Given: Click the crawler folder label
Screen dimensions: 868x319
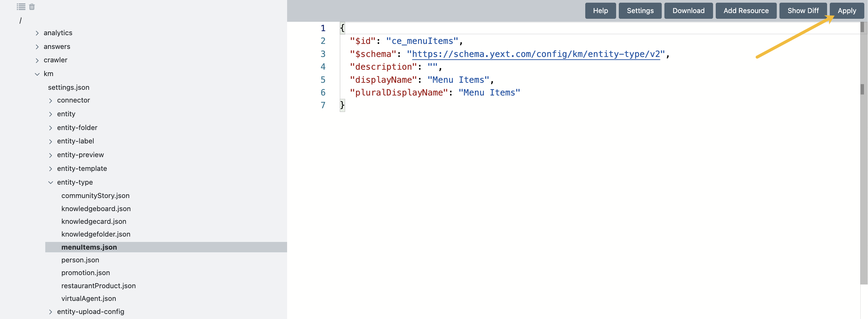Looking at the screenshot, I should (x=56, y=60).
